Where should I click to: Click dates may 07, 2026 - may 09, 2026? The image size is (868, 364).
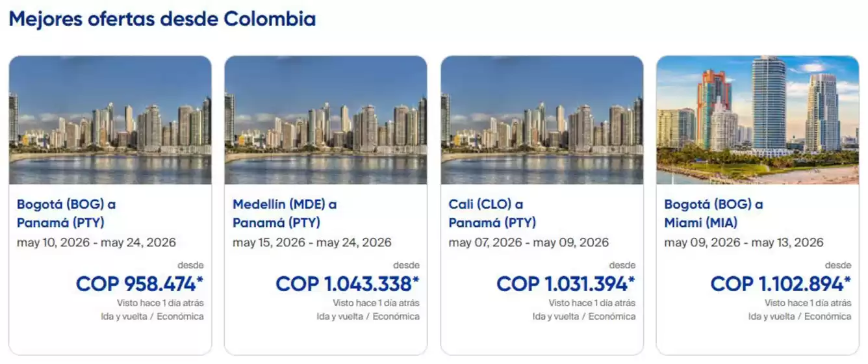[528, 242]
